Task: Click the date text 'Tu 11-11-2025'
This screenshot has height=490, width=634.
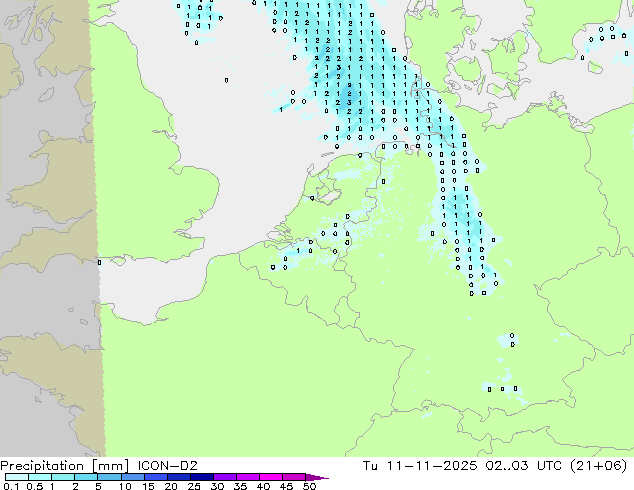Action: tap(420, 466)
